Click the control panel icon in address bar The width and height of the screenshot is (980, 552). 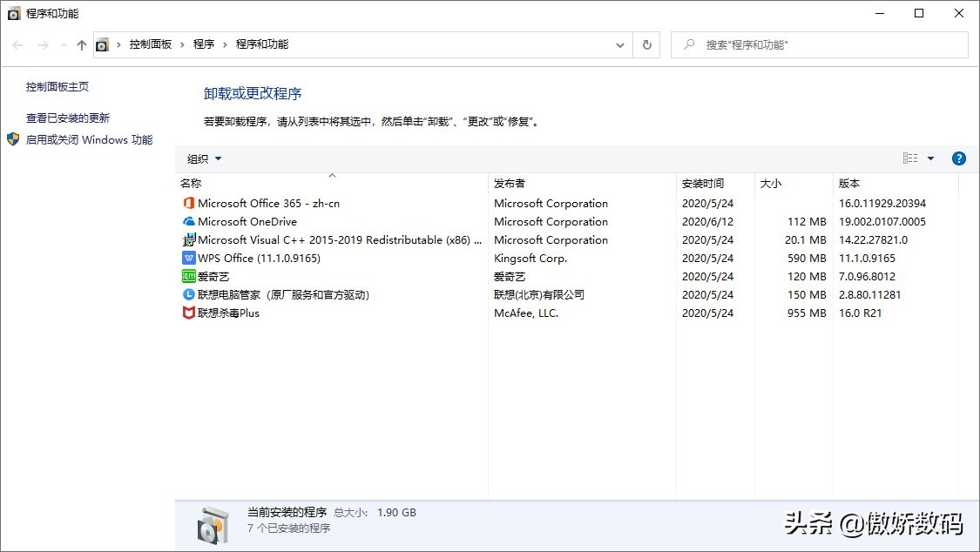(102, 45)
